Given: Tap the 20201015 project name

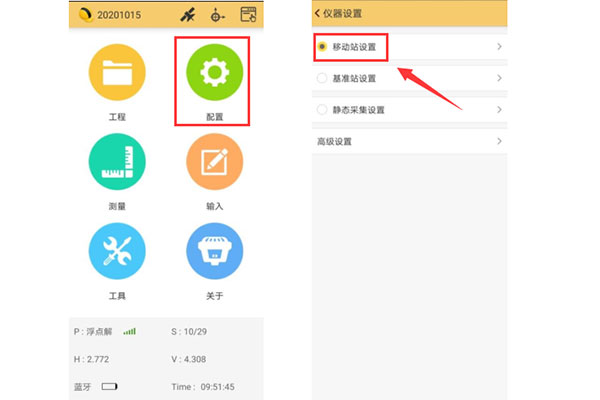Looking at the screenshot, I should [x=118, y=15].
